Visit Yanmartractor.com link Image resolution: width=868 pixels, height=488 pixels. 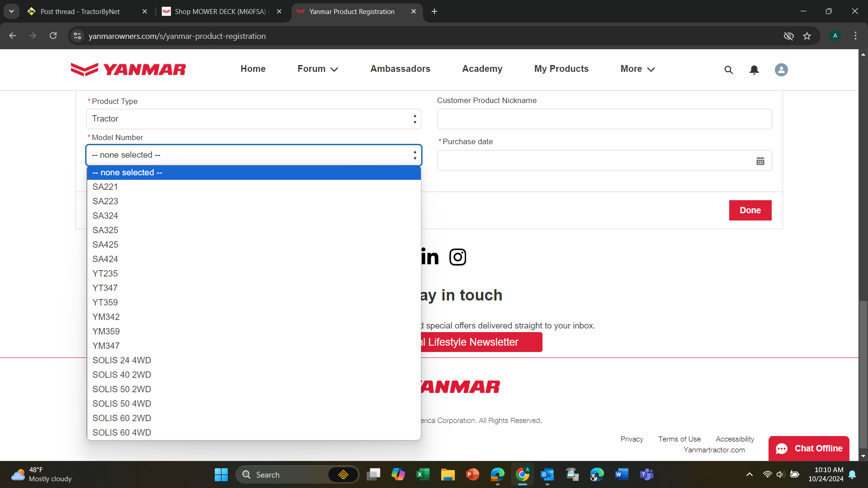click(x=714, y=450)
